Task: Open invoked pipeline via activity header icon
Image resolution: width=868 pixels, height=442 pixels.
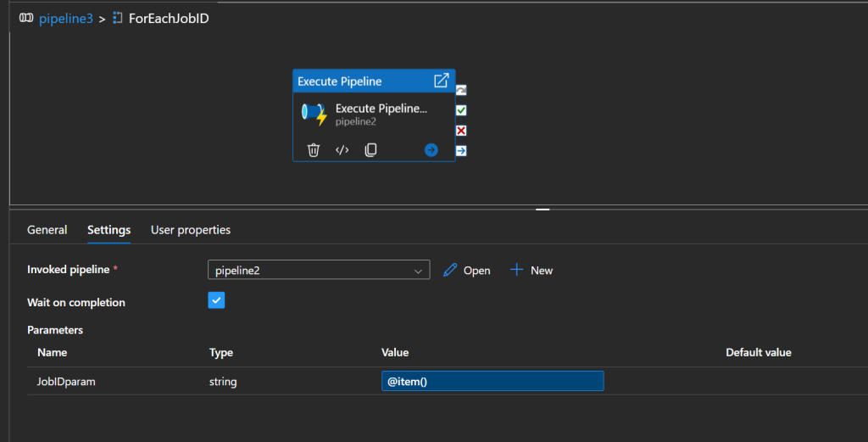Action: 441,81
